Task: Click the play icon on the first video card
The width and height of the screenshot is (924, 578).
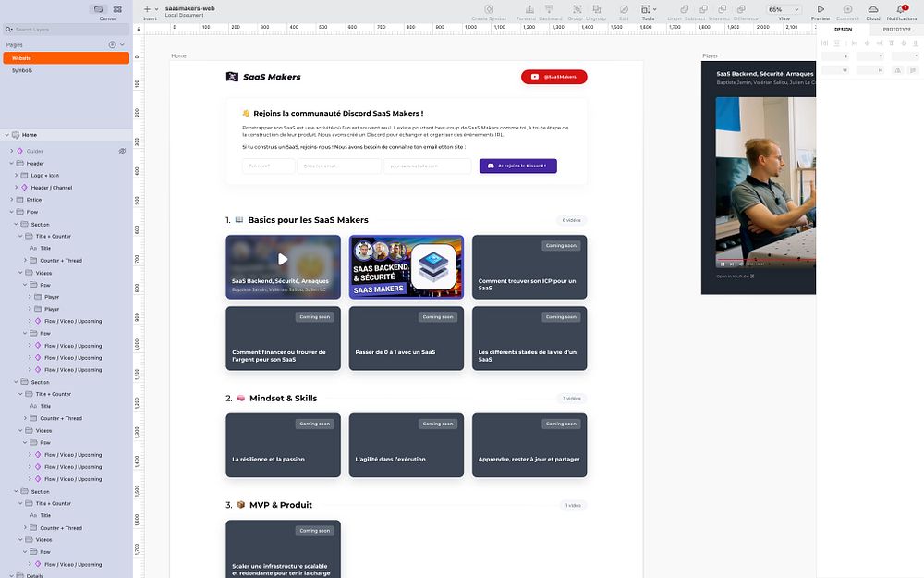Action: pyautogui.click(x=283, y=258)
